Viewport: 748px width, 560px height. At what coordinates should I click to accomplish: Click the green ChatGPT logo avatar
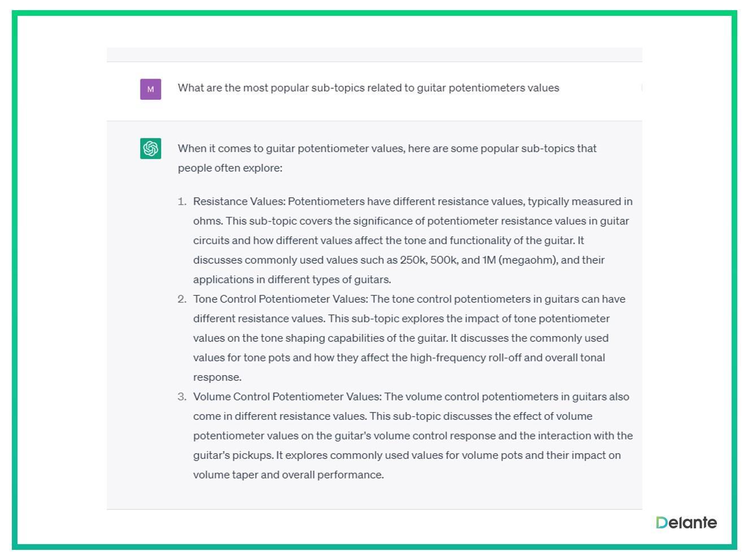point(150,149)
